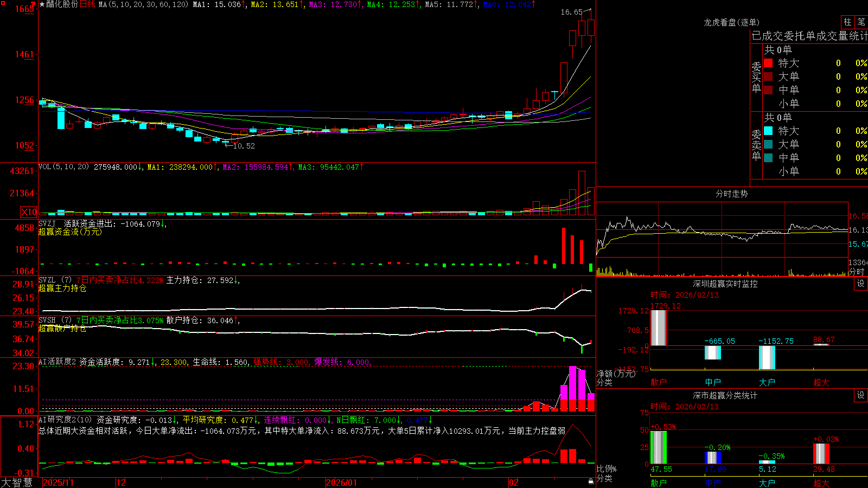Click the 已成交委托单成交量统计 header

(809, 36)
